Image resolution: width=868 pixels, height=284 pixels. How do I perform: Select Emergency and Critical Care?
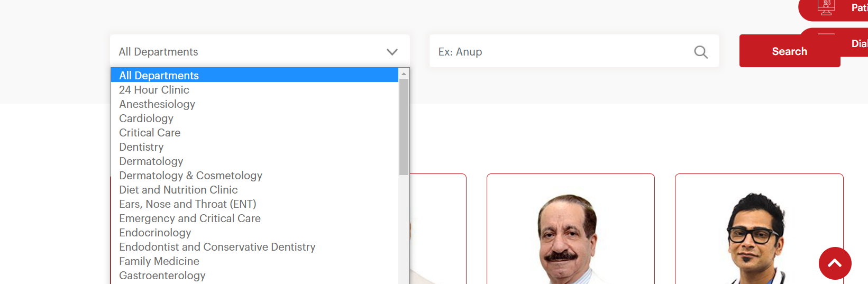click(x=254, y=218)
